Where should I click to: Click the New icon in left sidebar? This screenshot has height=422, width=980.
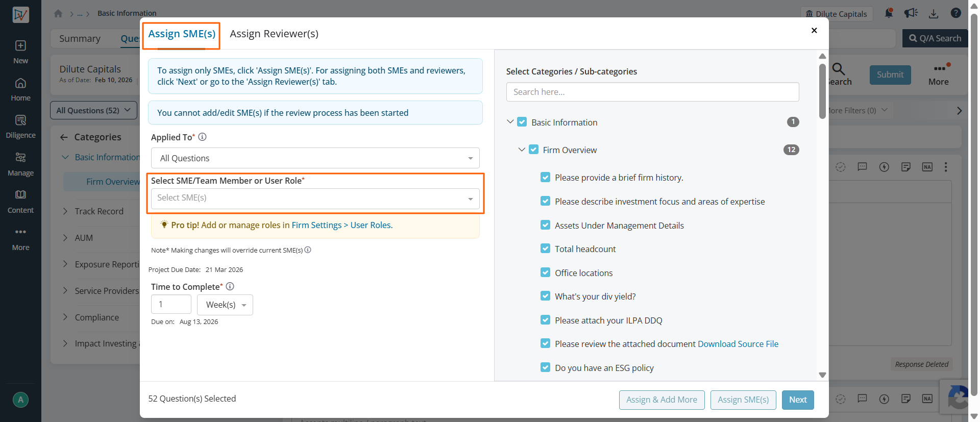click(20, 46)
